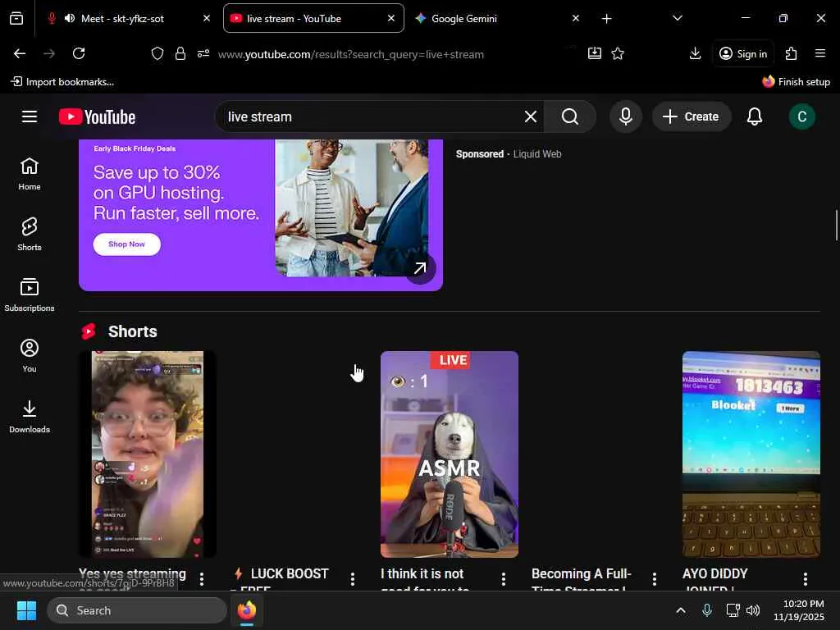This screenshot has height=630, width=840.
Task: Open options for Yes yes streaming short
Action: click(202, 579)
